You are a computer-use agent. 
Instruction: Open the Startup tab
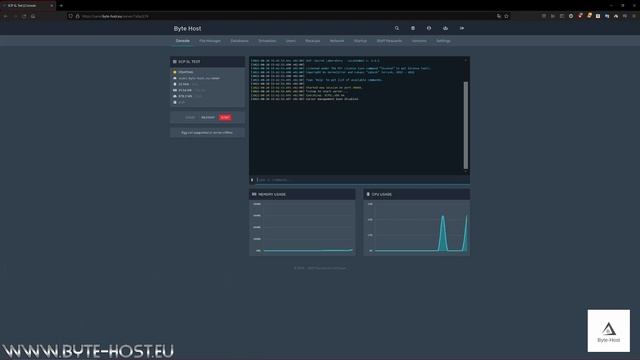(360, 41)
